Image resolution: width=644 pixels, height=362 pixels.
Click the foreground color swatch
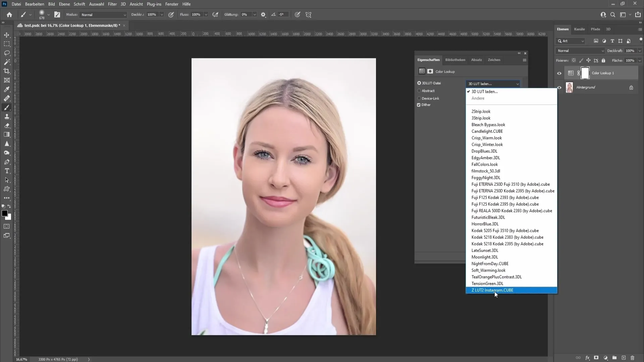click(x=4, y=213)
